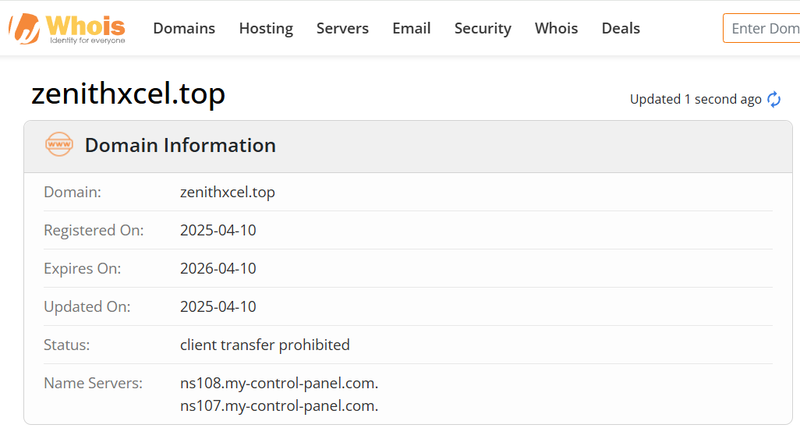Select name server ns107.my-control-panel.com.
800x428 pixels.
[x=279, y=406]
